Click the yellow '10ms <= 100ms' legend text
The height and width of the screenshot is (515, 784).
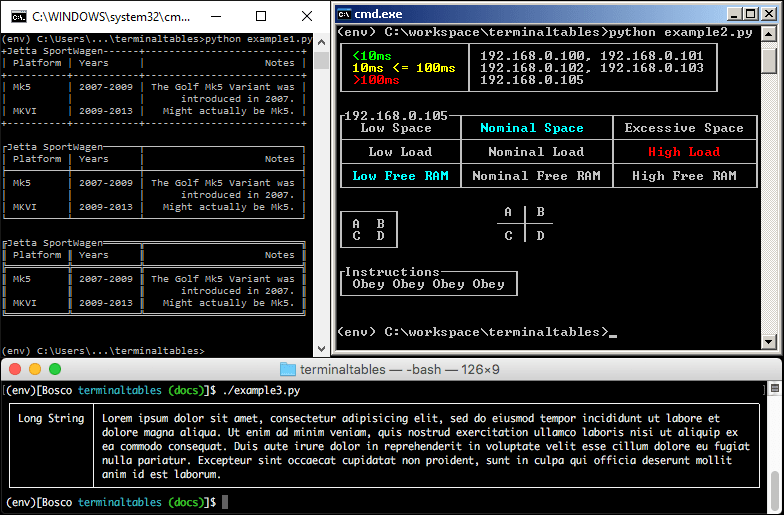point(404,68)
